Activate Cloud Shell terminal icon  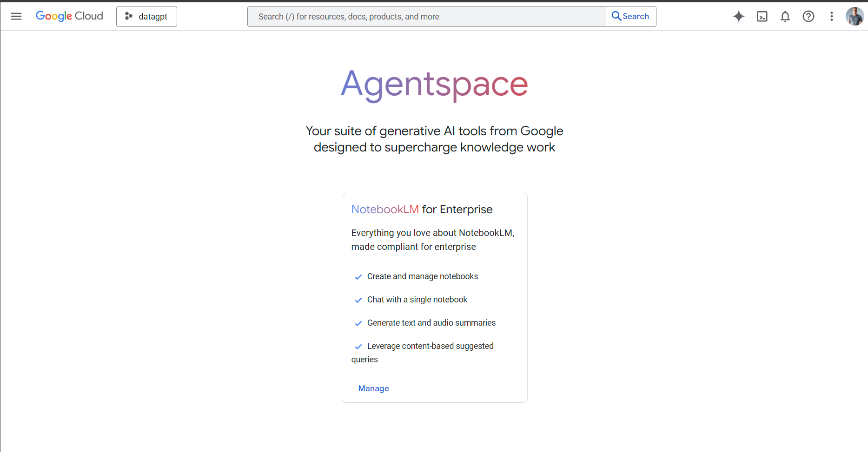(x=762, y=16)
